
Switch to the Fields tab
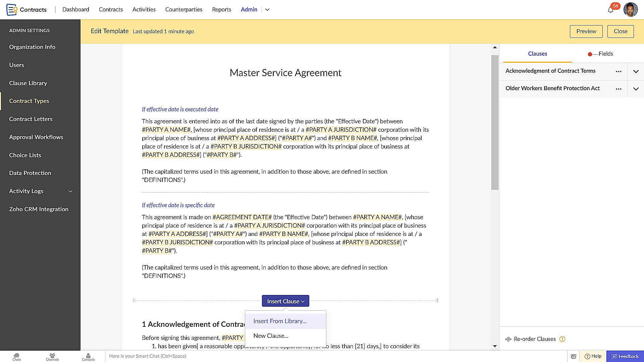tap(604, 54)
